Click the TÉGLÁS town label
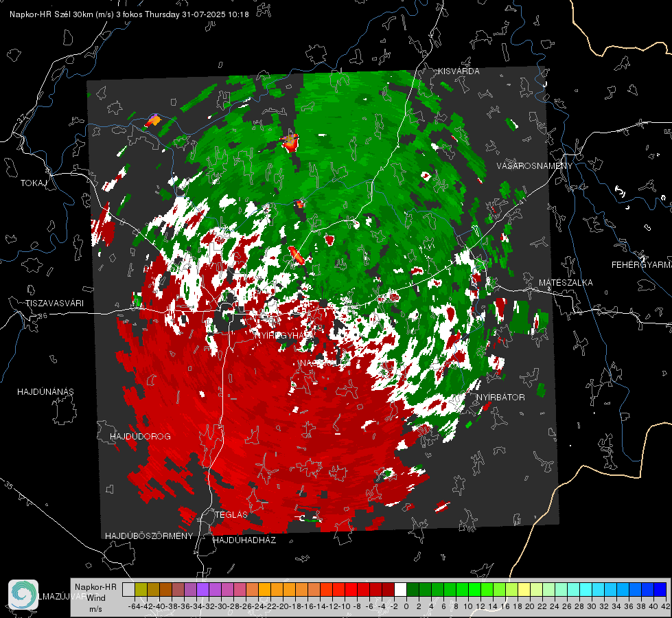 tap(231, 515)
